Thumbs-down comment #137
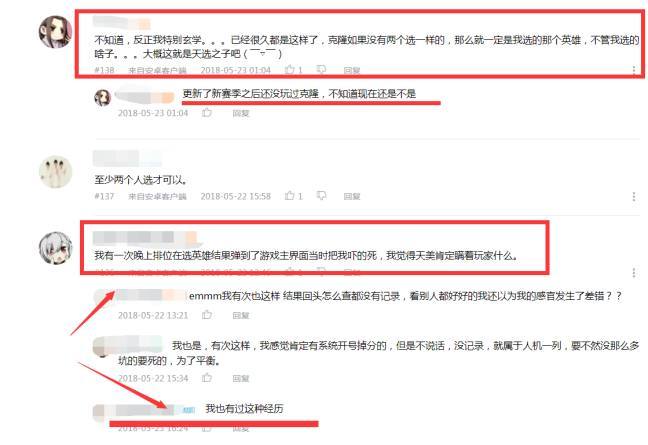The width and height of the screenshot is (648, 445). coord(321,196)
